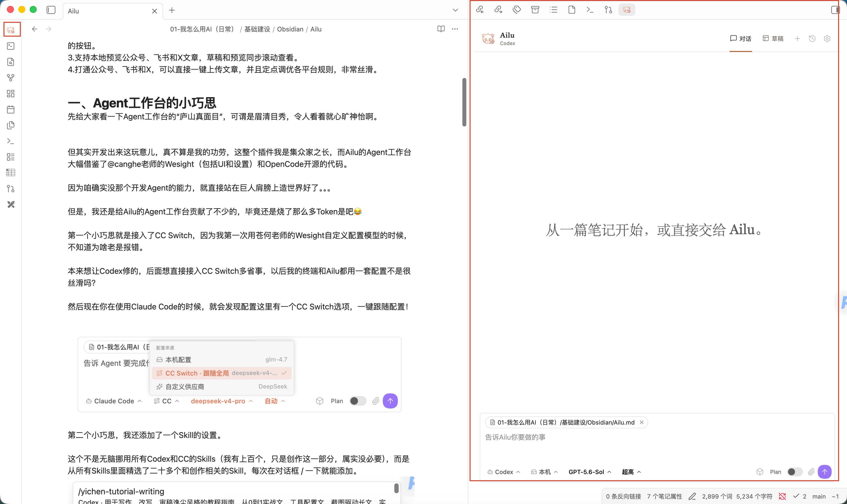Toggle the Plan switch in Ailu panel
Viewport: 847px width, 504px height.
tap(795, 472)
